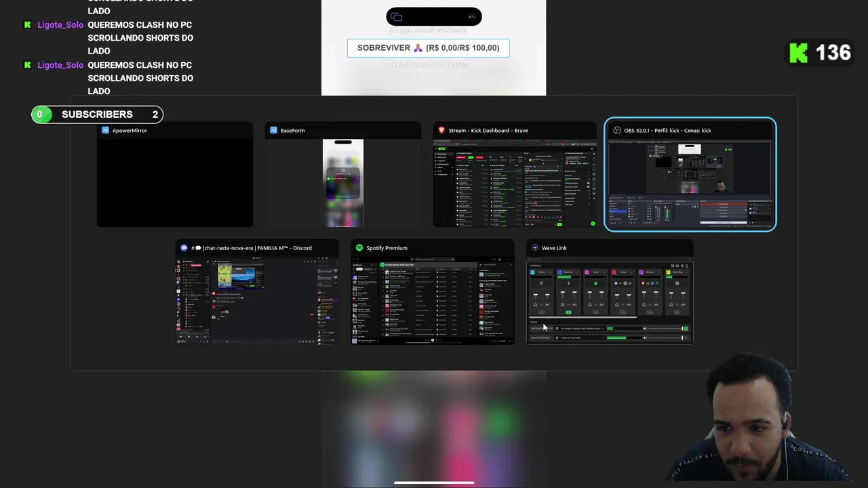Click the Brave icon beside Kick Dashboard title
Image resolution: width=868 pixels, height=488 pixels.
click(441, 130)
